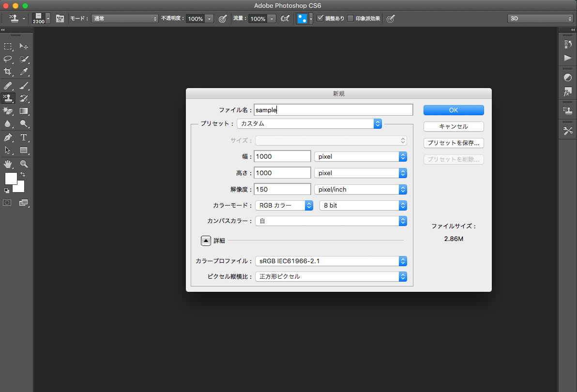Select the Quick Selection tool
This screenshot has width=577, height=392.
tap(24, 59)
